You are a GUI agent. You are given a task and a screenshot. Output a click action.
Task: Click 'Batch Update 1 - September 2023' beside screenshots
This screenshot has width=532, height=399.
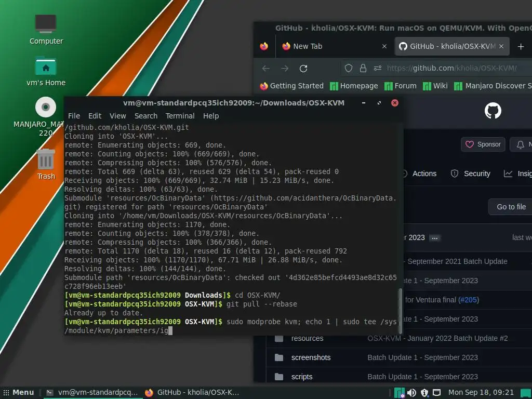[422, 357]
